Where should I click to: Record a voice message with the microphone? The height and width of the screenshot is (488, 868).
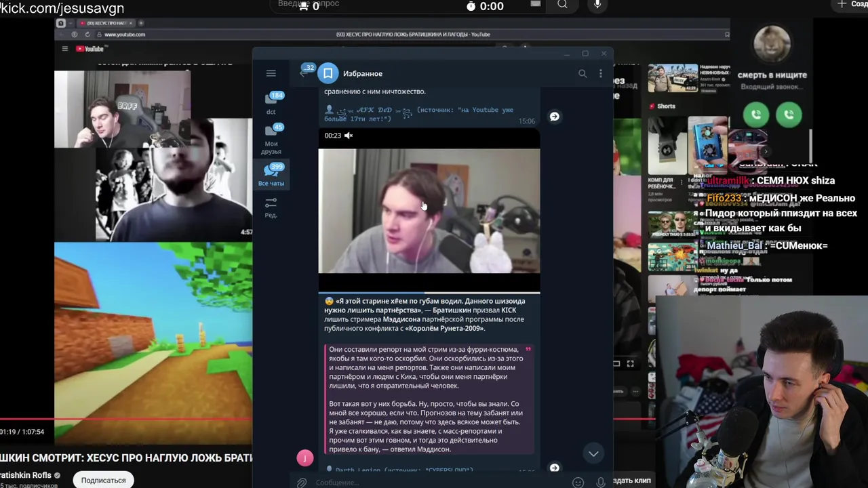coord(600,482)
